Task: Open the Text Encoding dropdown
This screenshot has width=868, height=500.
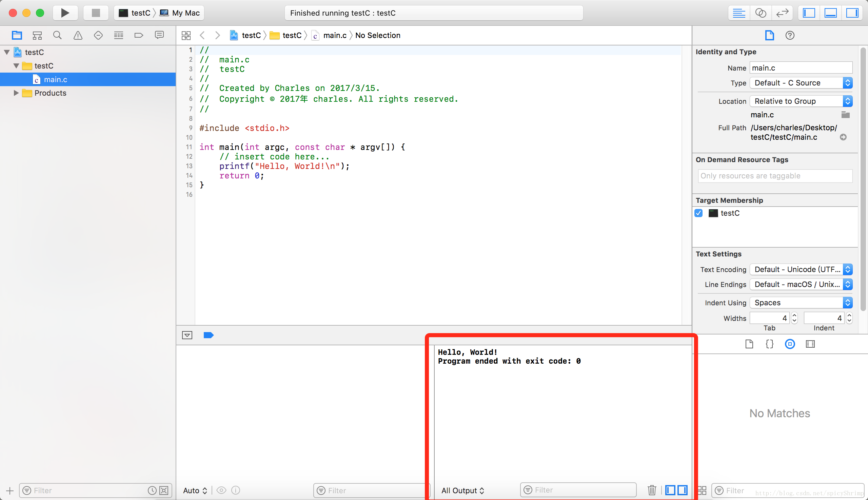Action: (x=801, y=269)
